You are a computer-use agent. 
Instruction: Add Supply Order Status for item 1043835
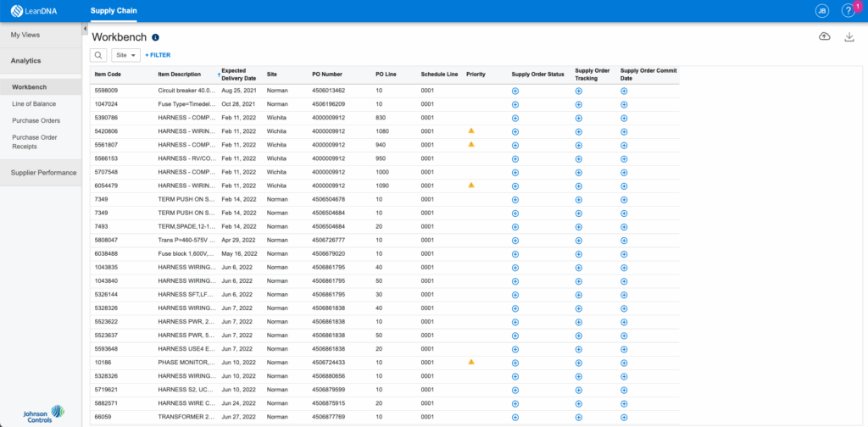click(515, 267)
